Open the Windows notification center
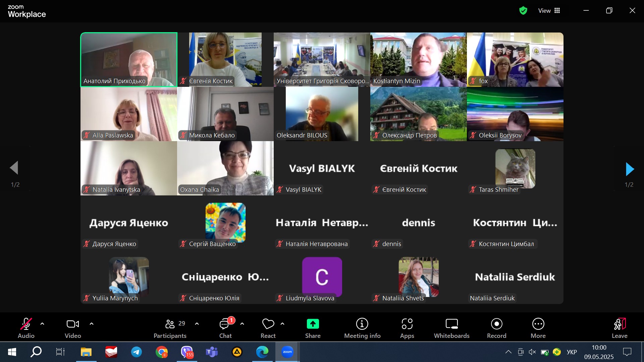 (627, 352)
